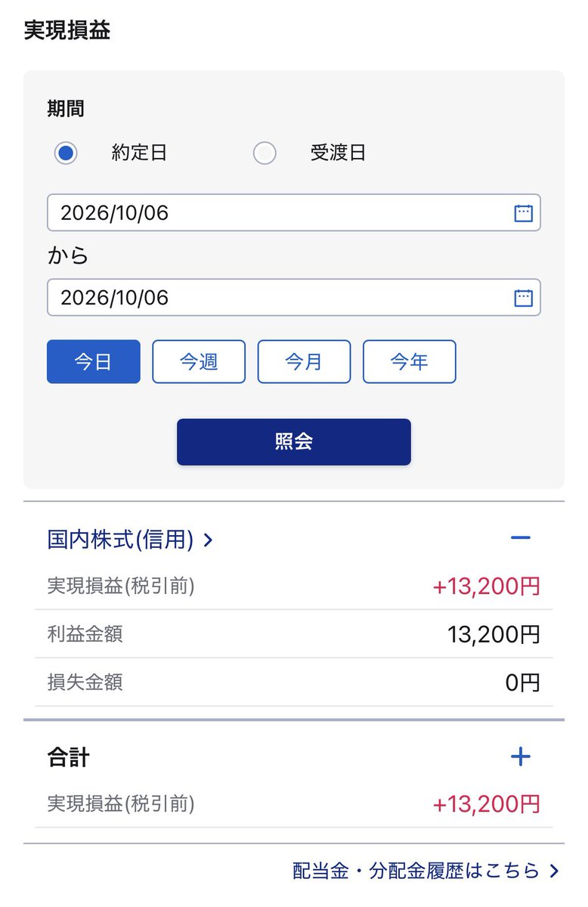Click the 受渡日 label text
Viewport: 588px width, 907px height.
pos(338,153)
